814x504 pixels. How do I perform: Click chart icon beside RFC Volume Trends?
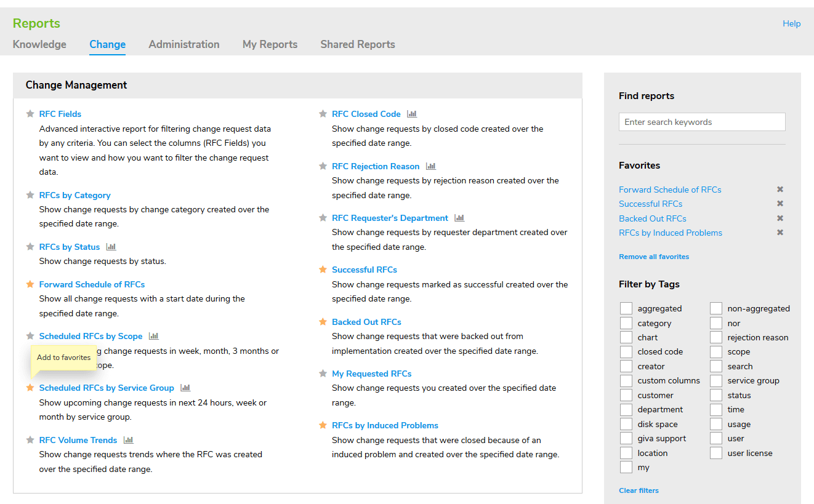pos(128,440)
